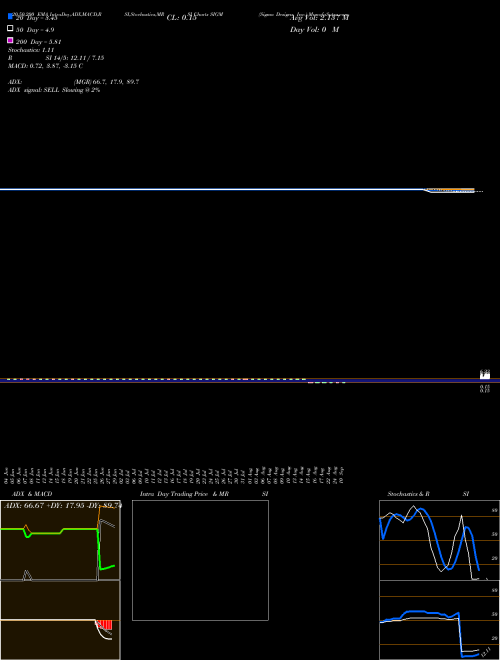
Task: Click the 'Stochastics: 1.11' readout
Action: tap(31, 50)
